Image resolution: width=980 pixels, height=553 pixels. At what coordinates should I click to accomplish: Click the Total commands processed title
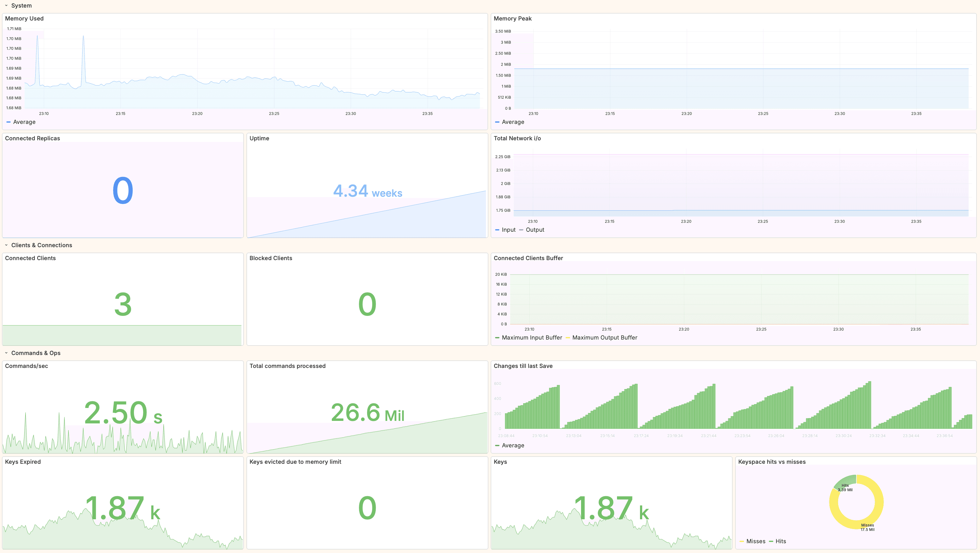tap(288, 366)
